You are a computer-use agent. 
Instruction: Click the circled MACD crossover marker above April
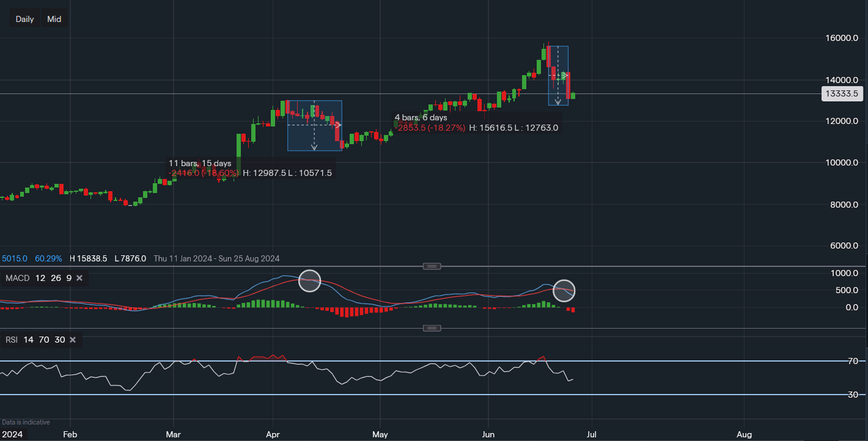(x=310, y=281)
